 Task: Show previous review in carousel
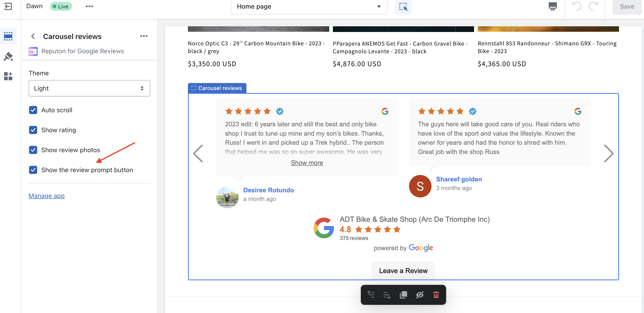[198, 153]
